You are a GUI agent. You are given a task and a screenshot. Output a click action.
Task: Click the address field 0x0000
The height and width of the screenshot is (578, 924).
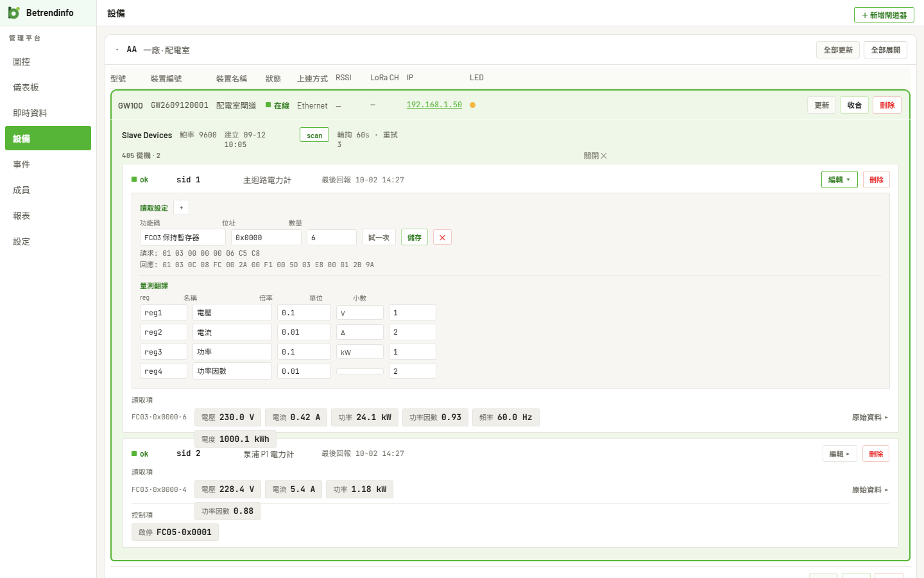pos(266,238)
